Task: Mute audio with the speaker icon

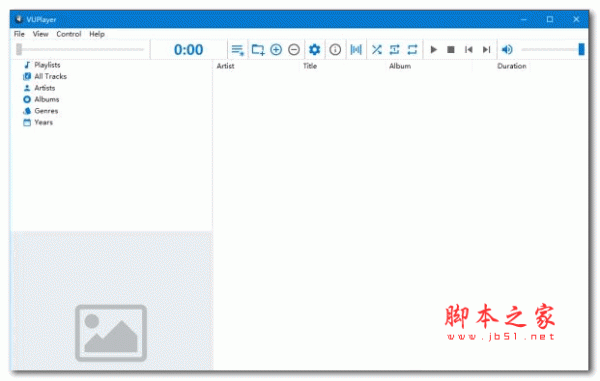Action: (507, 50)
